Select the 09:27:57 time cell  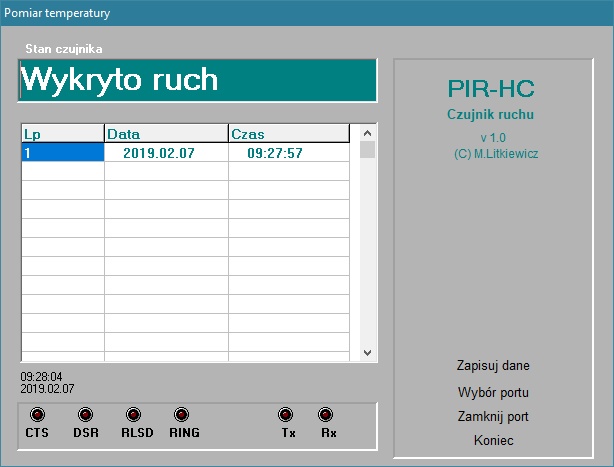pyautogui.click(x=289, y=152)
